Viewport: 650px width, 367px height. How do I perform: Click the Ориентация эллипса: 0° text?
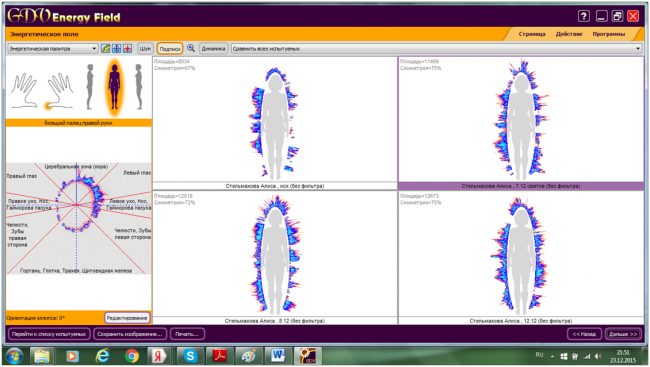(x=35, y=318)
